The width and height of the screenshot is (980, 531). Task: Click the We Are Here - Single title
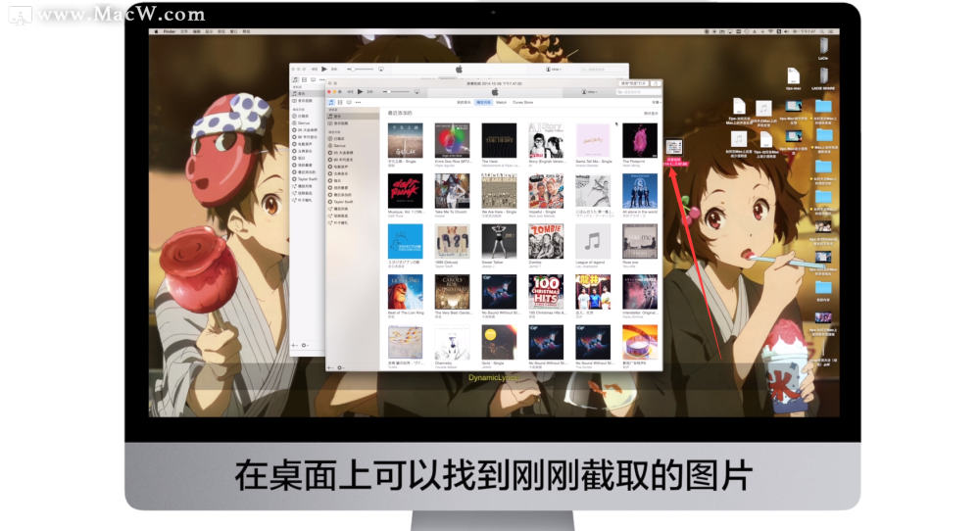[499, 212]
